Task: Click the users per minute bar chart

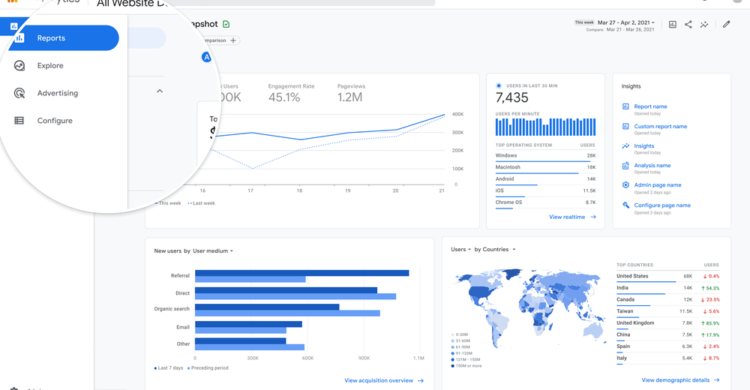Action: click(x=546, y=127)
